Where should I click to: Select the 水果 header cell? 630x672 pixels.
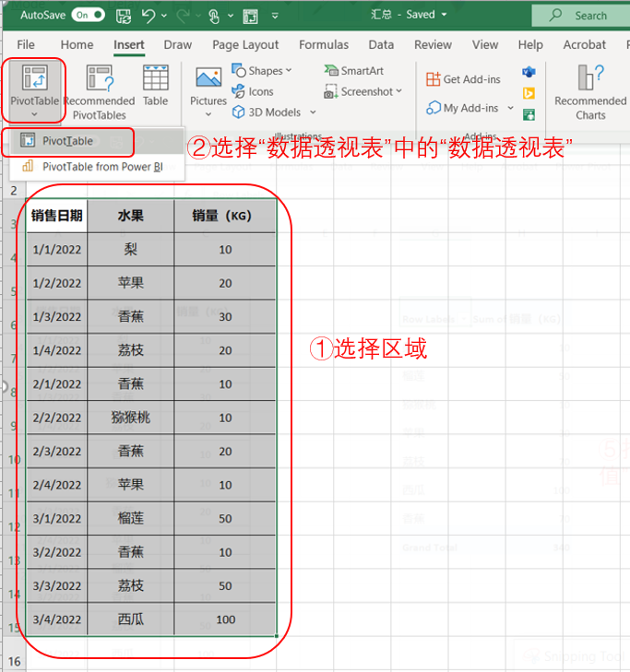click(x=131, y=216)
